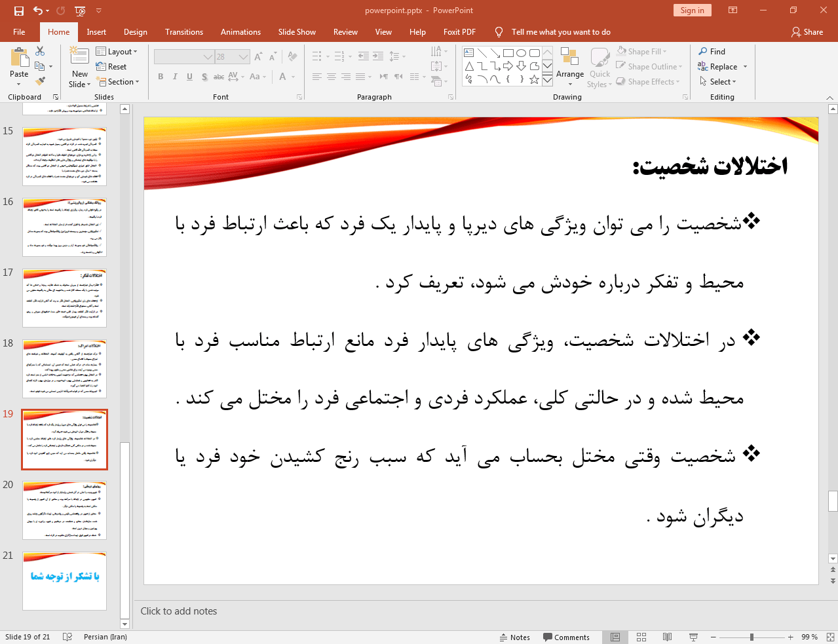
Task: Open the Arrange menu
Action: click(x=570, y=66)
